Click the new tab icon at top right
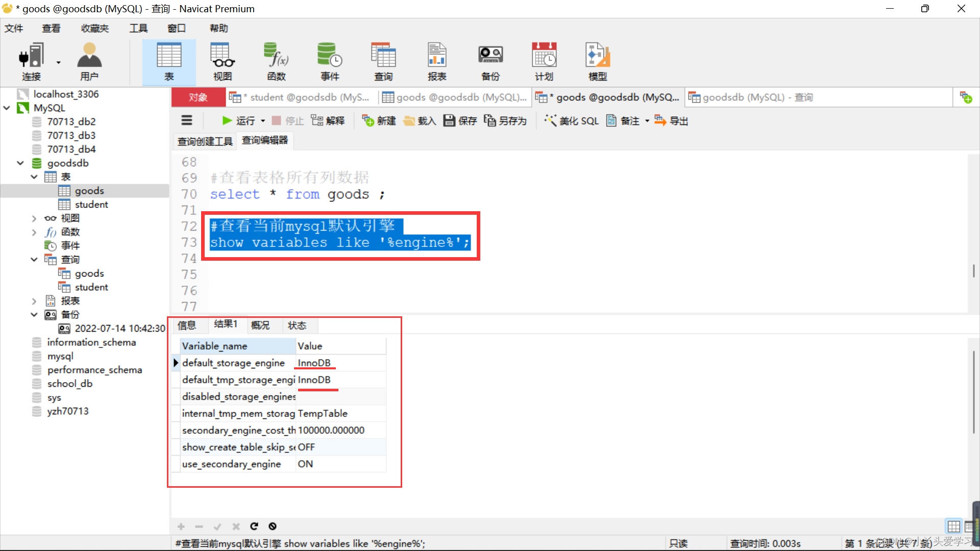 pyautogui.click(x=966, y=97)
